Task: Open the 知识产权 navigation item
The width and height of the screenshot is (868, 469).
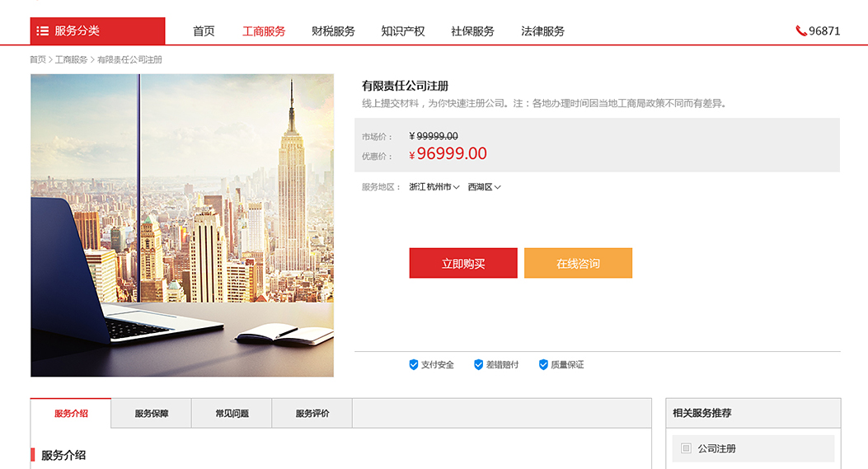Action: pyautogui.click(x=403, y=31)
